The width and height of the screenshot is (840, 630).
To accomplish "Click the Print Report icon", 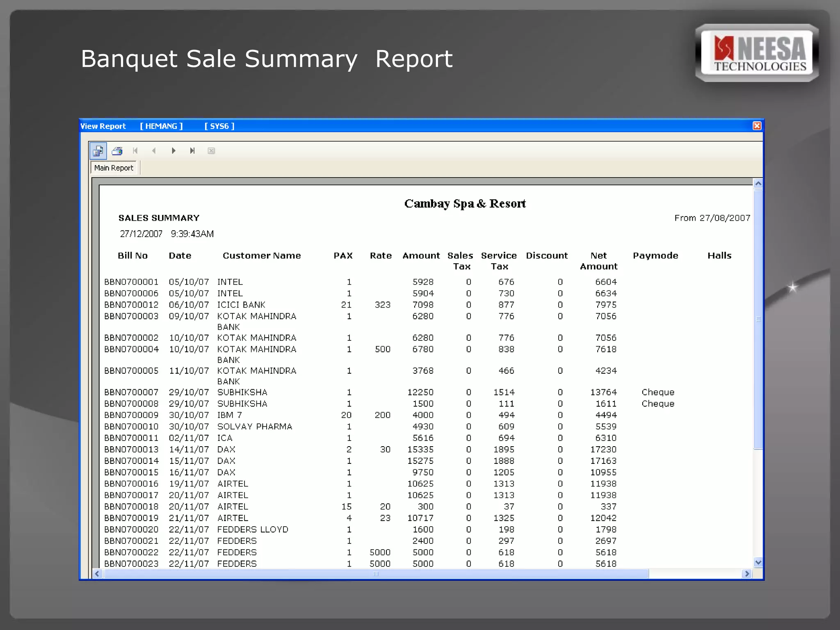I will (117, 151).
